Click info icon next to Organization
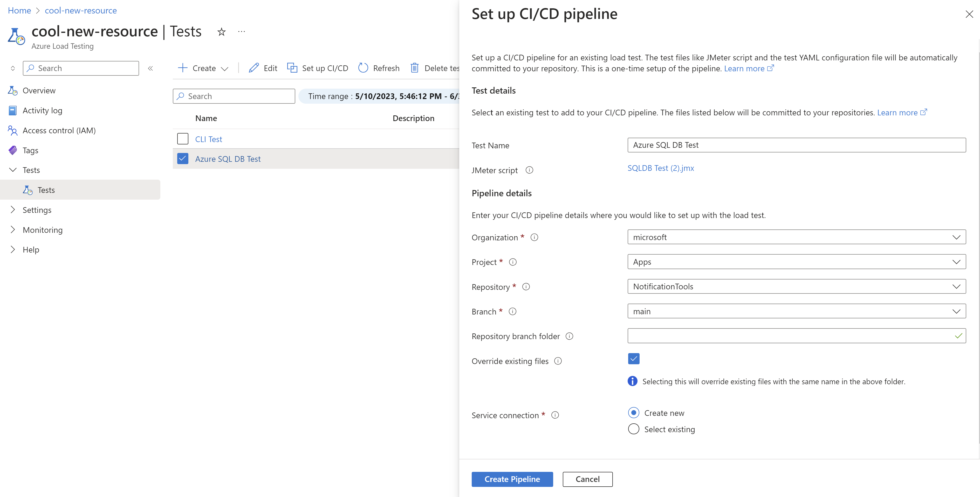Image resolution: width=980 pixels, height=497 pixels. pos(534,237)
